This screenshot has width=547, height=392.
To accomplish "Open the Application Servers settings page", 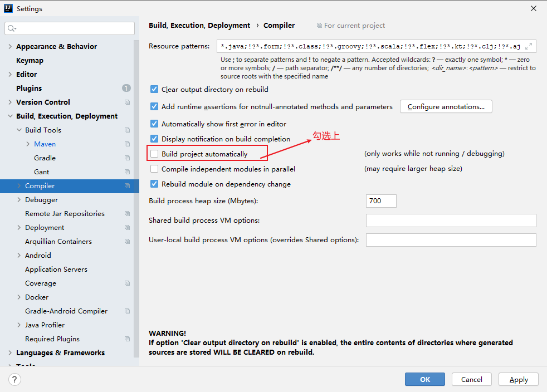I will [56, 269].
